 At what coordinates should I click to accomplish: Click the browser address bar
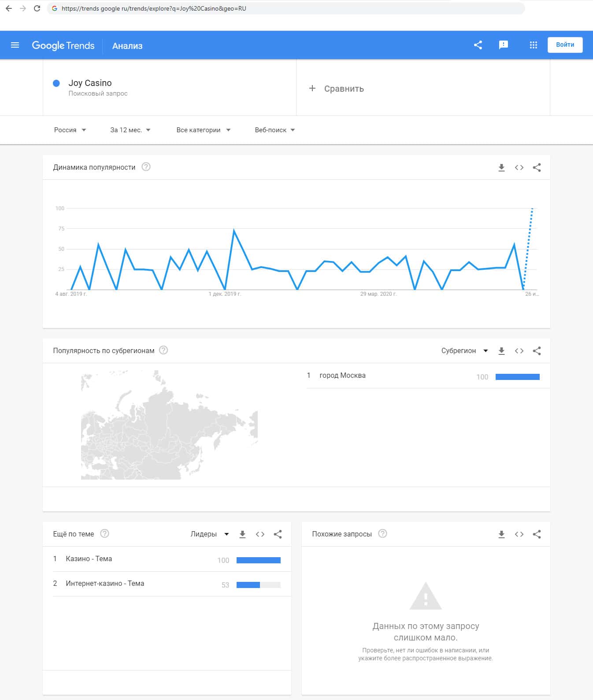[286, 8]
